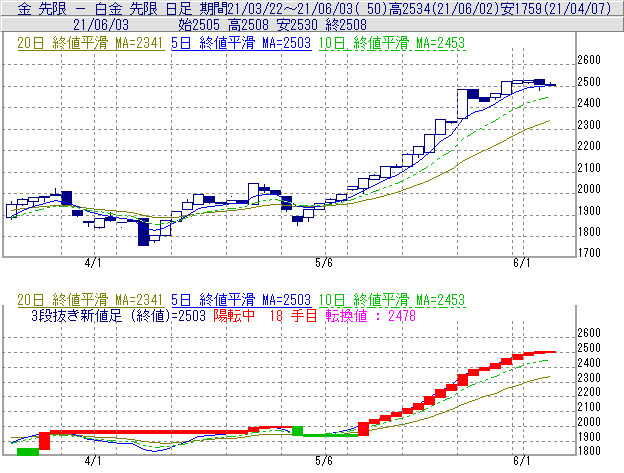Click the magenta 転換値 : 2478 text
Viewport: 624px width, 473px height.
click(370, 316)
